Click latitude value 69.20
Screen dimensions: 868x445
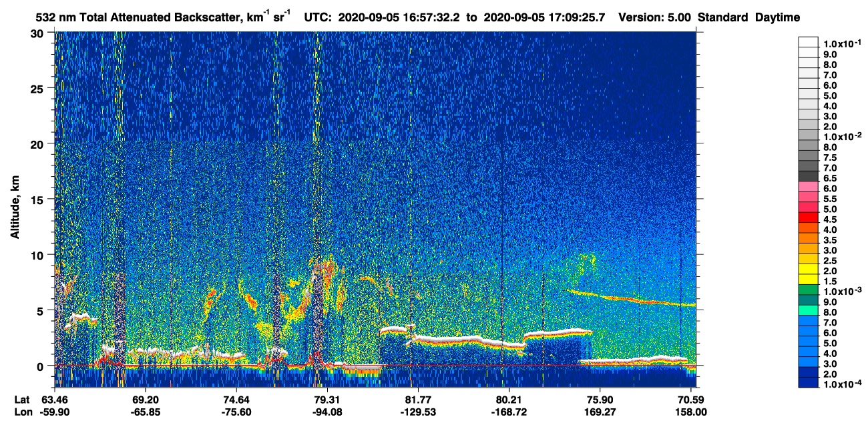146,400
